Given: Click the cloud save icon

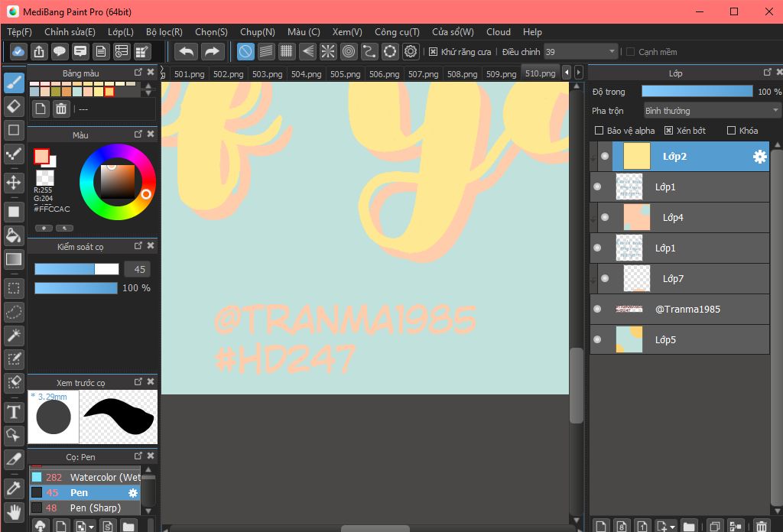Looking at the screenshot, I should pos(18,51).
